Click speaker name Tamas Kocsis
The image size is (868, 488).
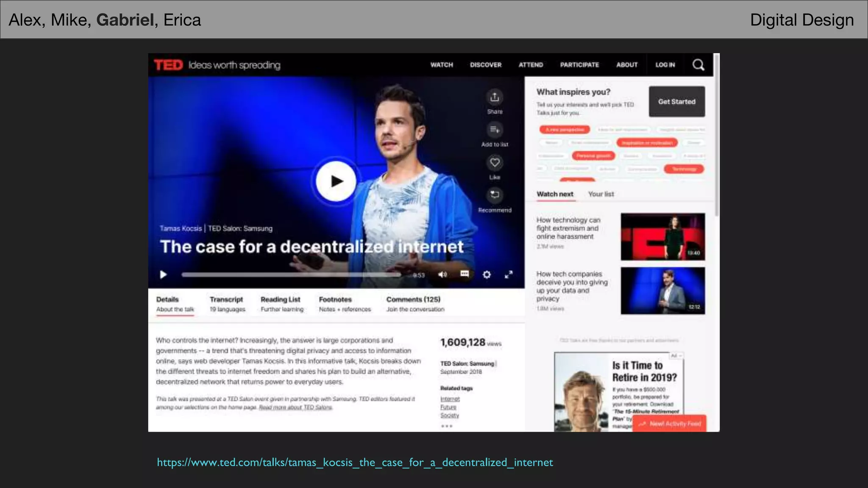pos(181,228)
